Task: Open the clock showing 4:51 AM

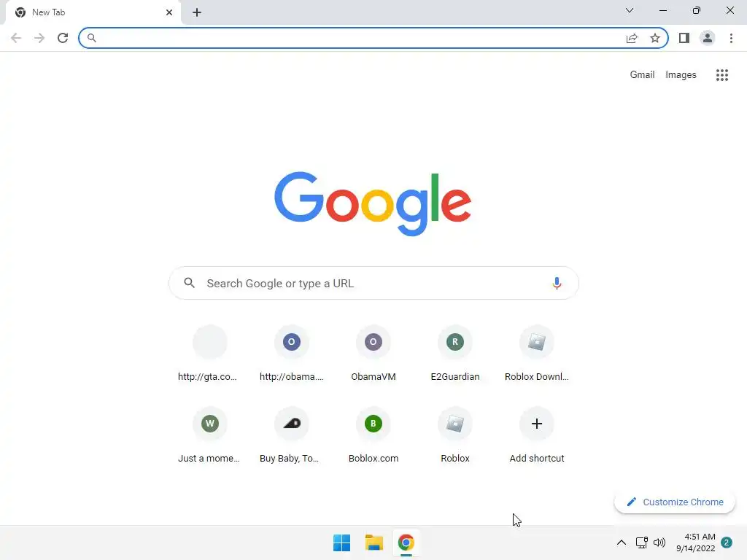Action: 695,542
